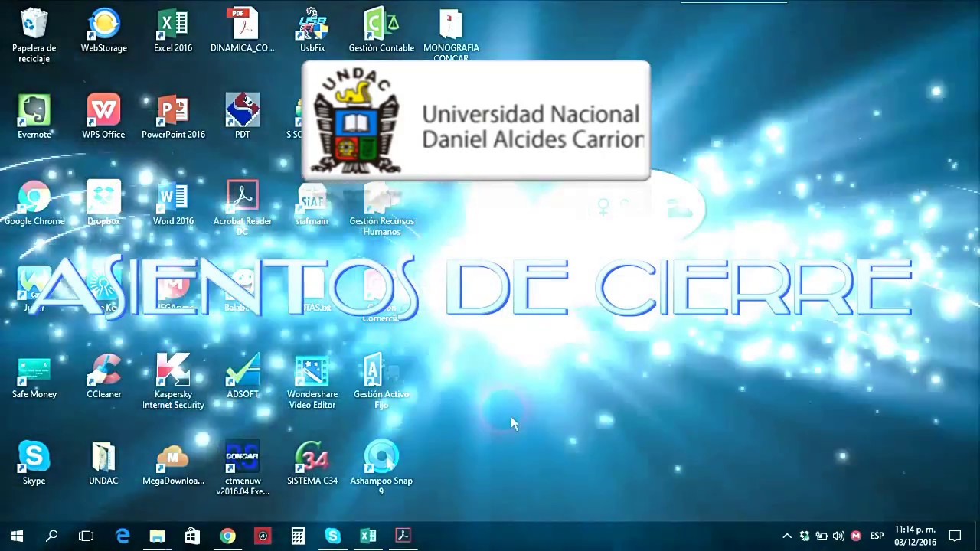Switch to Chrome in the taskbar

(x=227, y=536)
